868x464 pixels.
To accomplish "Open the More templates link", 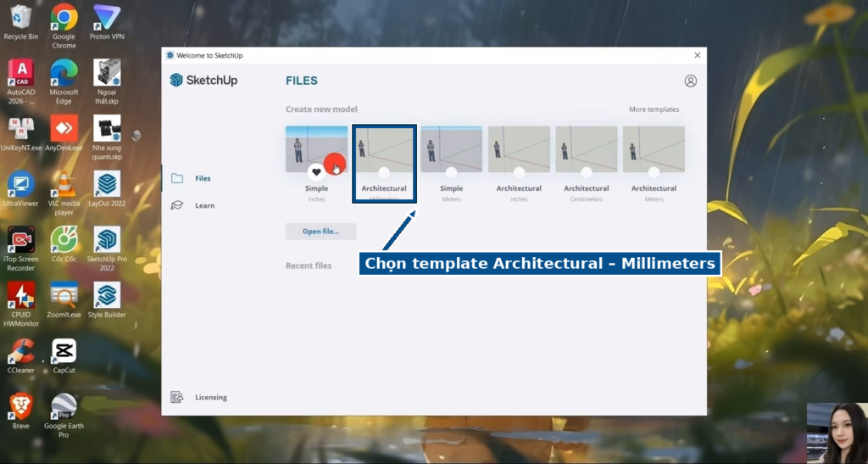I will (654, 109).
